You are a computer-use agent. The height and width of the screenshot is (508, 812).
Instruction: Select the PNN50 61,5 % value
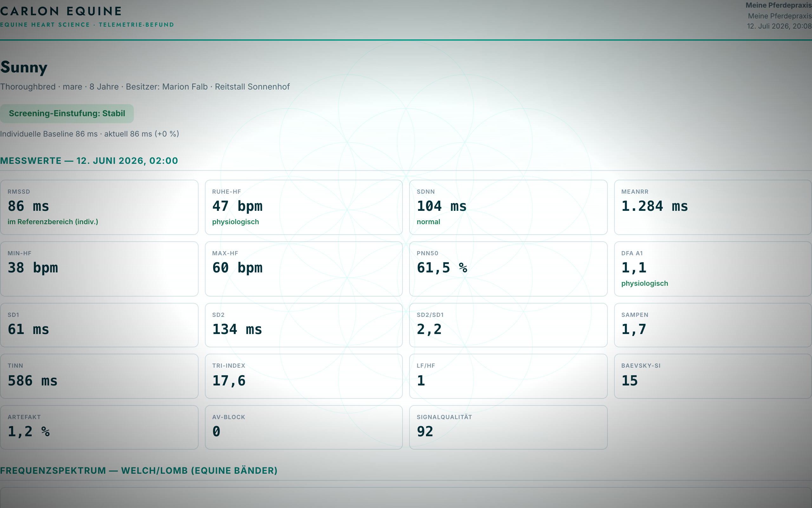[x=442, y=268]
